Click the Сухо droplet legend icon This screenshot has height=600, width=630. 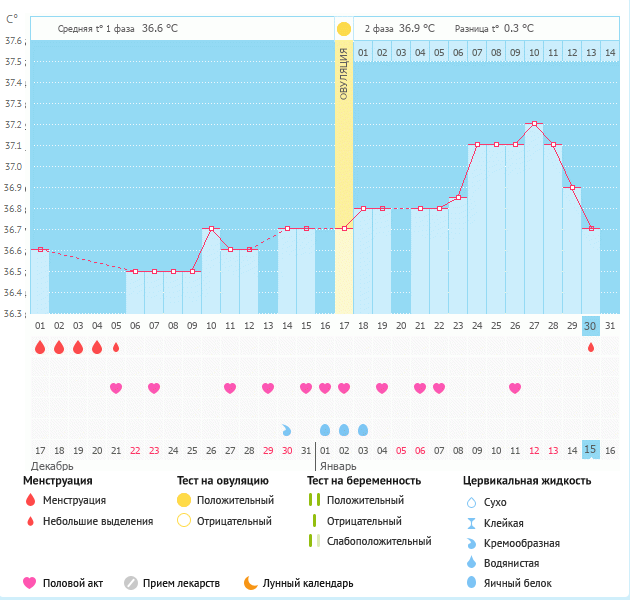tap(471, 502)
